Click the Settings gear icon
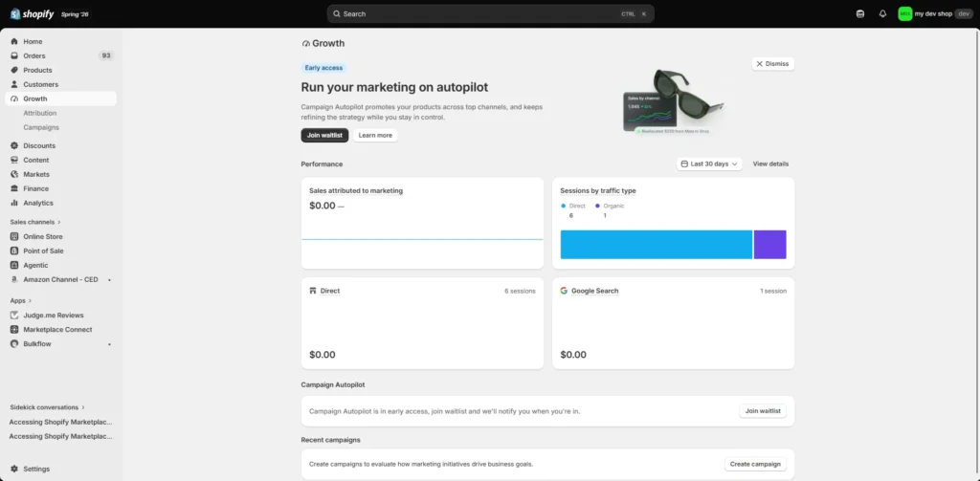 pos(14,470)
